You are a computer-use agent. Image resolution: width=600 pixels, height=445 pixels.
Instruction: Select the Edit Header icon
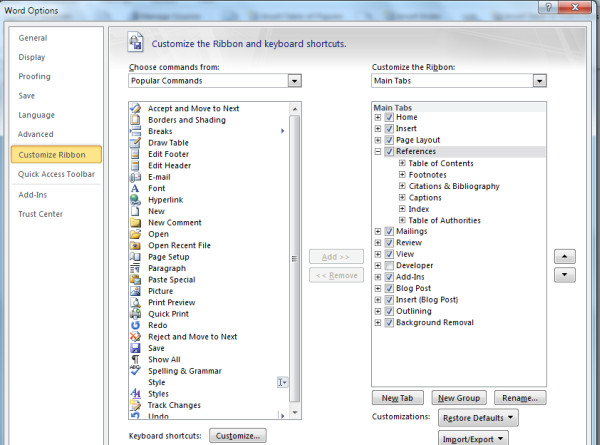coord(135,166)
